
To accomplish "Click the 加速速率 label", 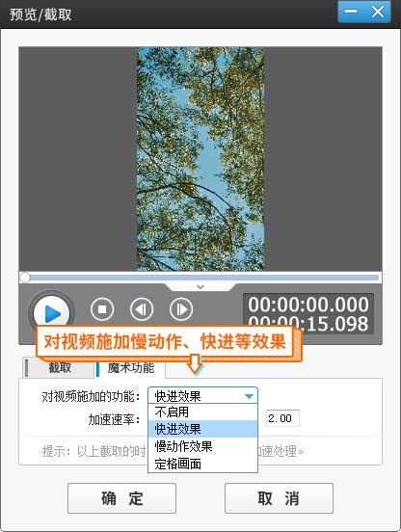I will coord(114,419).
